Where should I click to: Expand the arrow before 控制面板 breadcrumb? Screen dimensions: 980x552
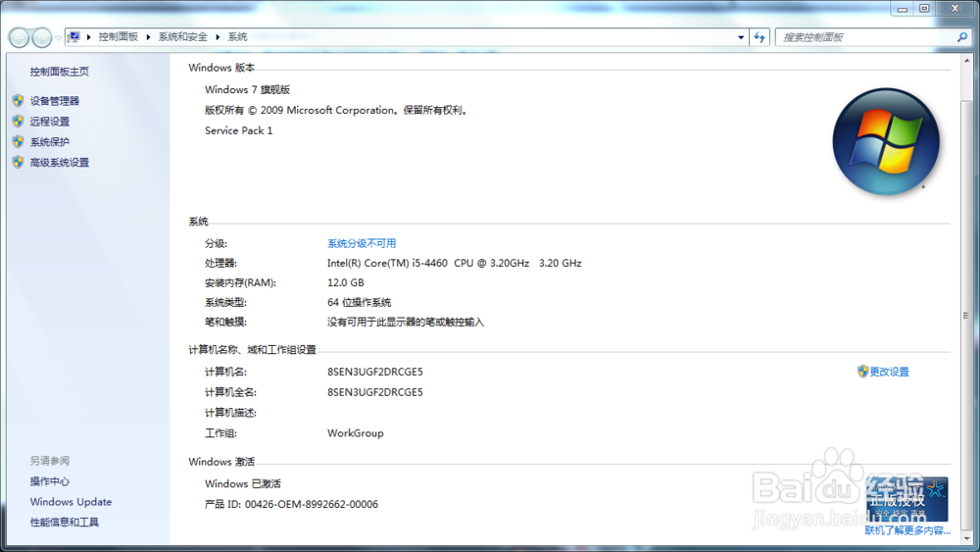click(x=89, y=37)
